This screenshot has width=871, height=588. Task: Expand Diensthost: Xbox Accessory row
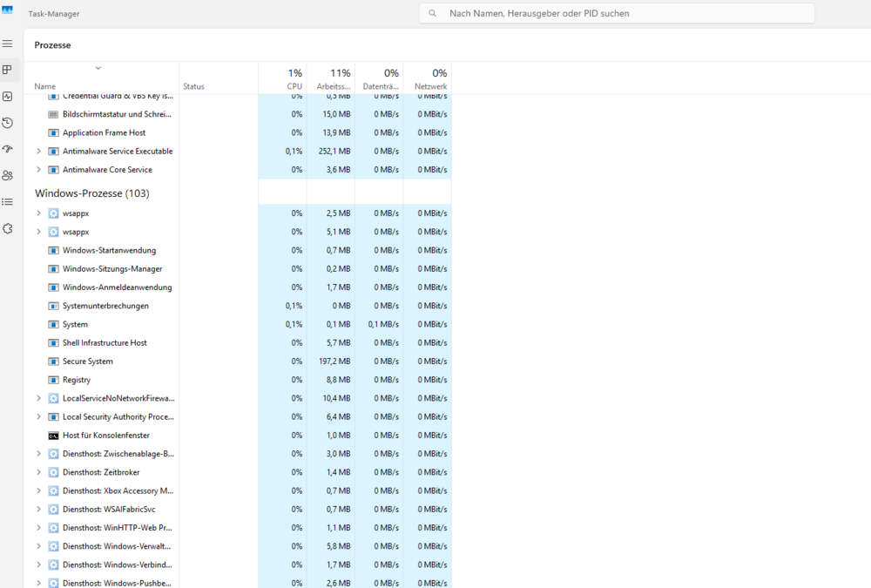click(x=38, y=490)
